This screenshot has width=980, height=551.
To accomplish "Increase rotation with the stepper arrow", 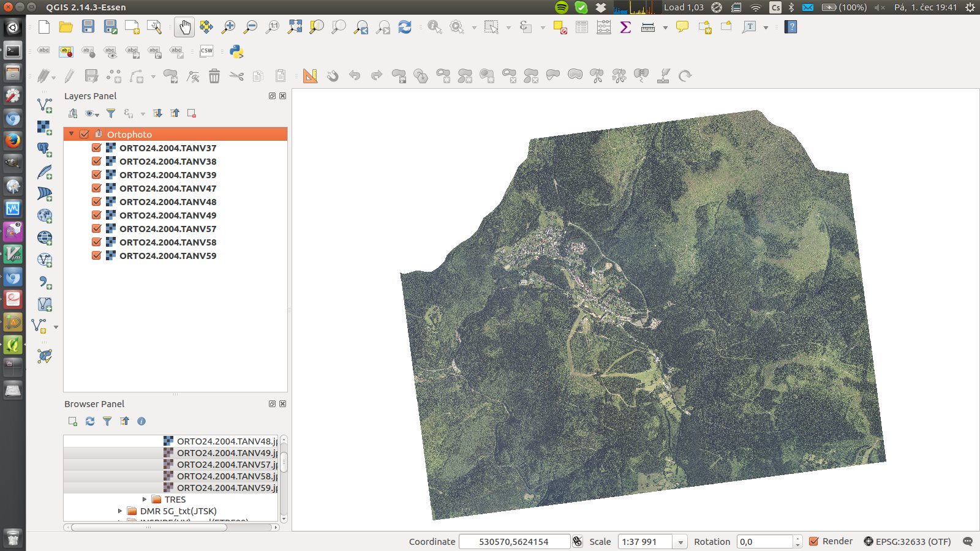I will point(797,539).
